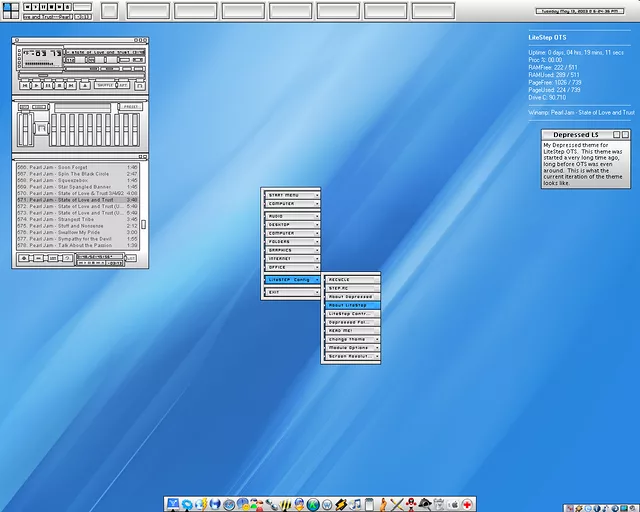
Task: Toggle the Shuffle button in Winamp
Action: [x=104, y=85]
